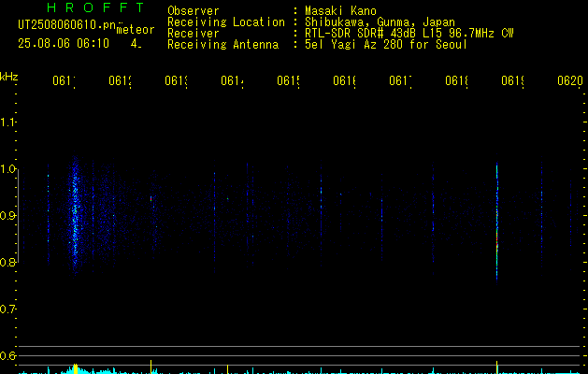Select the file name UT2508060610.pn

[67, 25]
